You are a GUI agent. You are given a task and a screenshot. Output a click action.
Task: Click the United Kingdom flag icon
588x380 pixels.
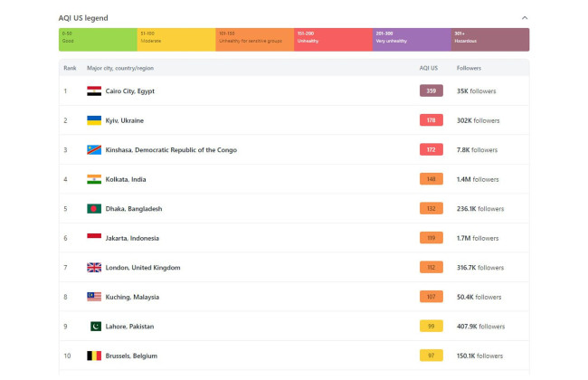click(94, 268)
